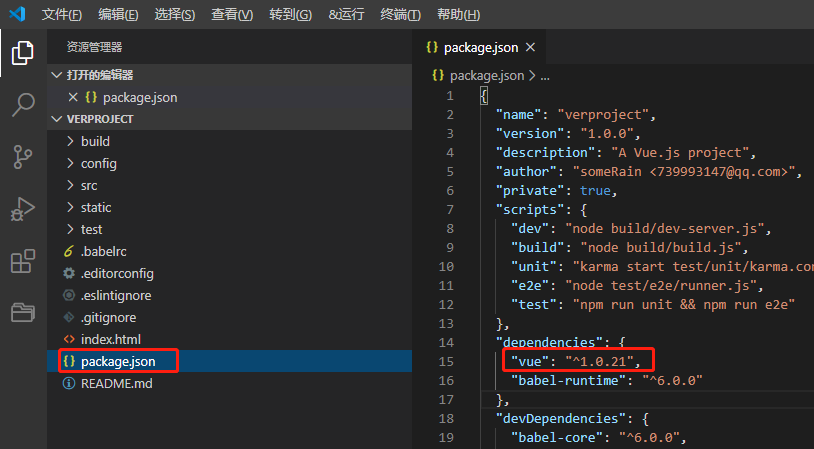The width and height of the screenshot is (814, 449).
Task: Click the VS Code logo icon
Action: (x=17, y=14)
